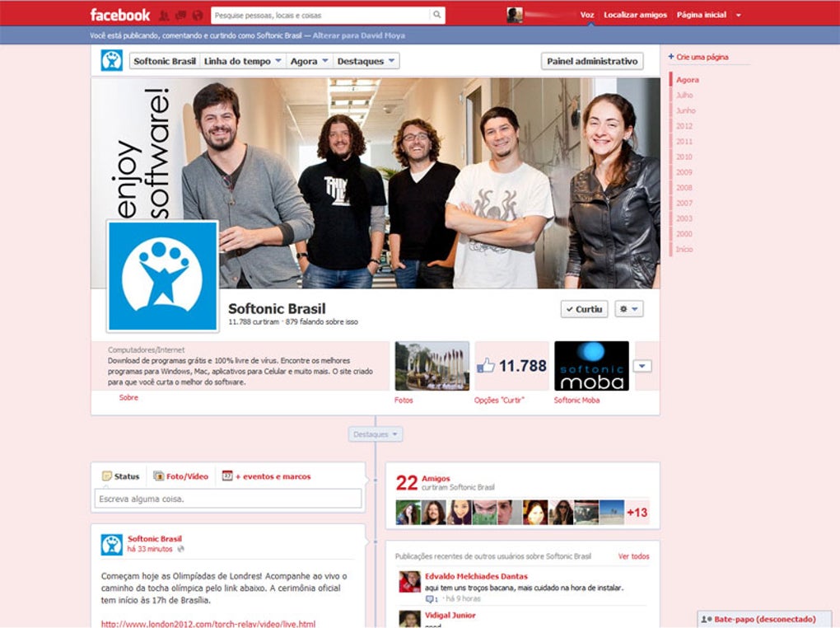Screen dimensions: 840x628
Task: Open messages icon in the Facebook header
Action: point(180,15)
